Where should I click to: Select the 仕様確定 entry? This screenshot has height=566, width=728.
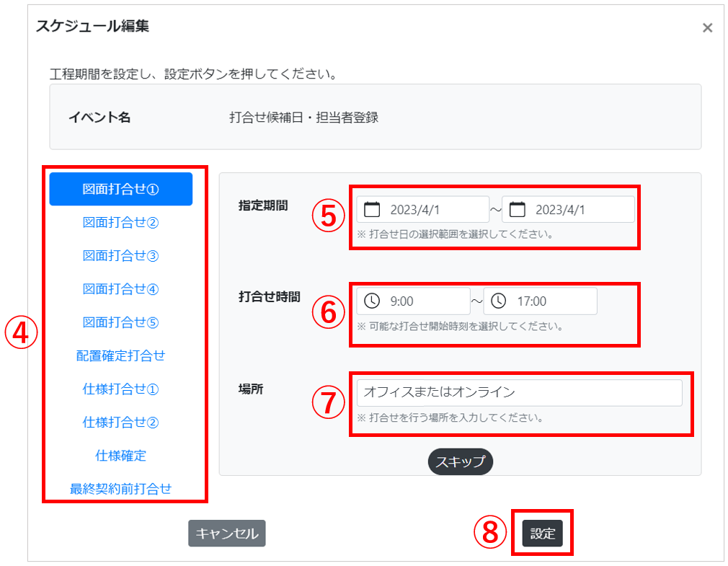coord(120,456)
